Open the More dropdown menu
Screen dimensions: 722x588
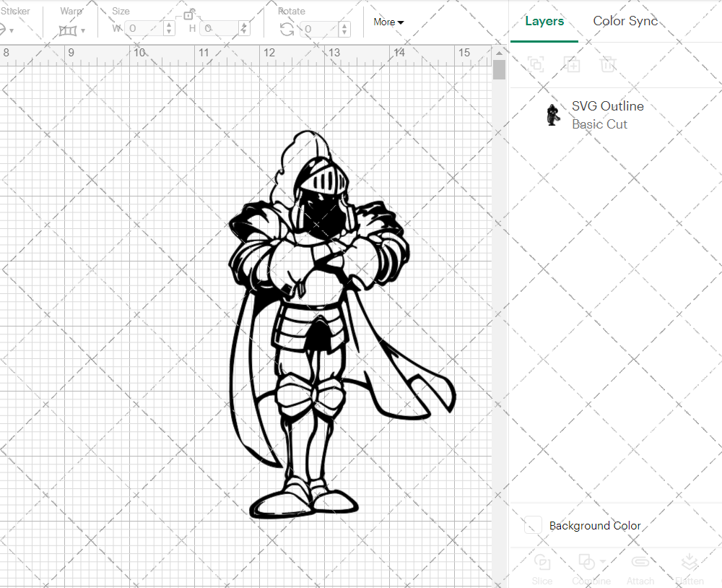coord(388,22)
